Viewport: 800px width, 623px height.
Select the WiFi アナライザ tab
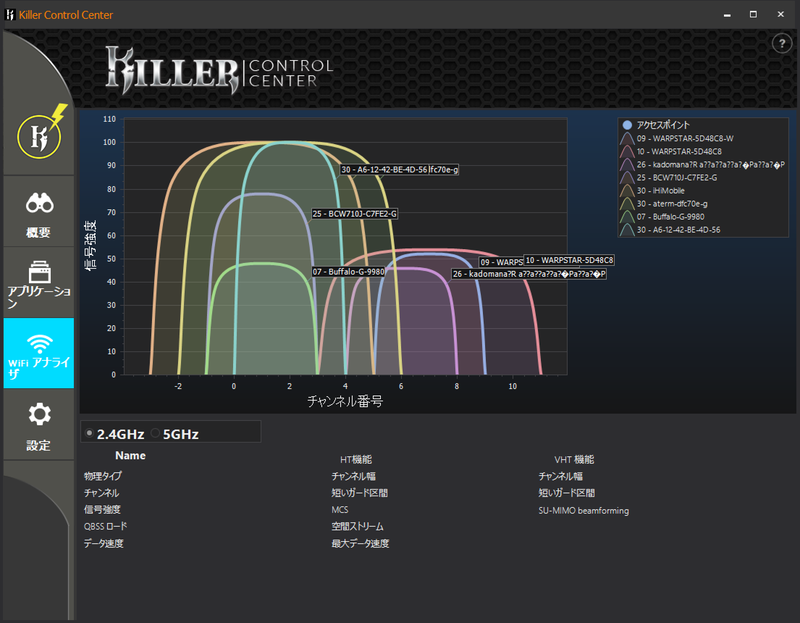pyautogui.click(x=39, y=353)
